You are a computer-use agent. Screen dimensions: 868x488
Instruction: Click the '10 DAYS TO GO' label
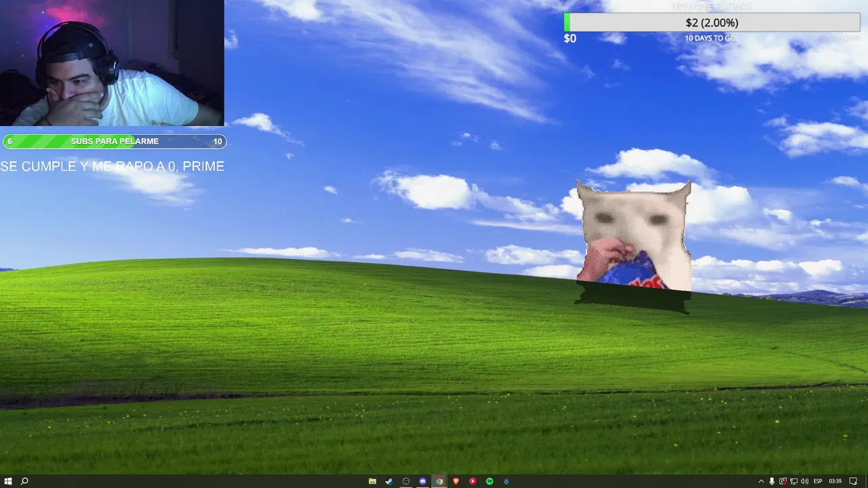point(710,39)
